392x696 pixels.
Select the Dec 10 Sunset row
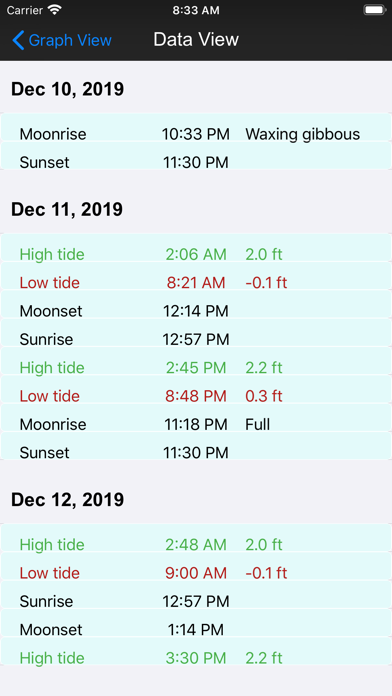[x=196, y=155]
